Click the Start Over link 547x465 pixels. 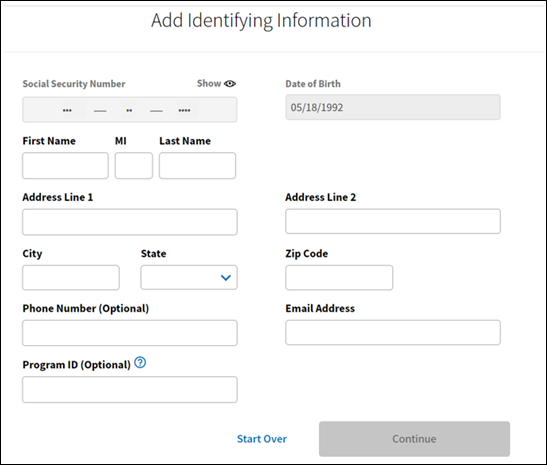click(x=262, y=439)
